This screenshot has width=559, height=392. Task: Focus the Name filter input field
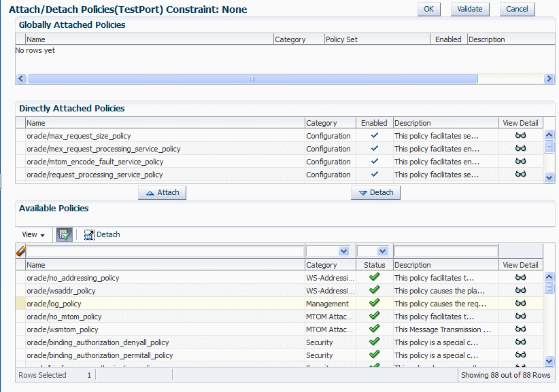click(165, 251)
